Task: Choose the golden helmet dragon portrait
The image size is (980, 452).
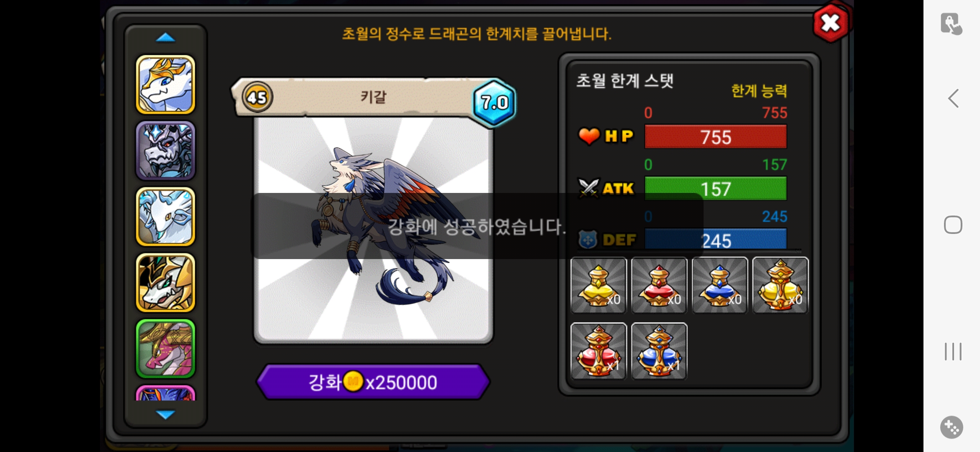Action: 165,282
